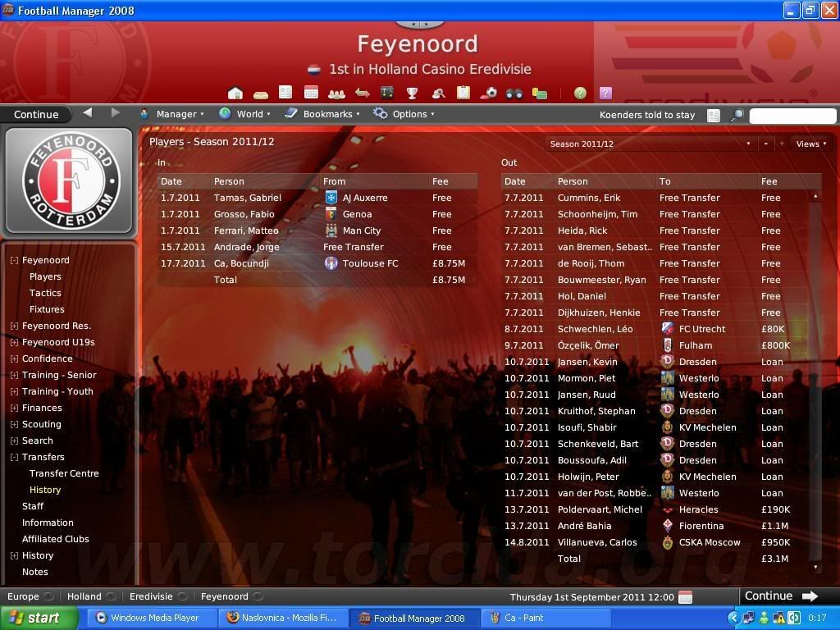
Task: Expand the Training - Senior node
Action: coord(15,375)
